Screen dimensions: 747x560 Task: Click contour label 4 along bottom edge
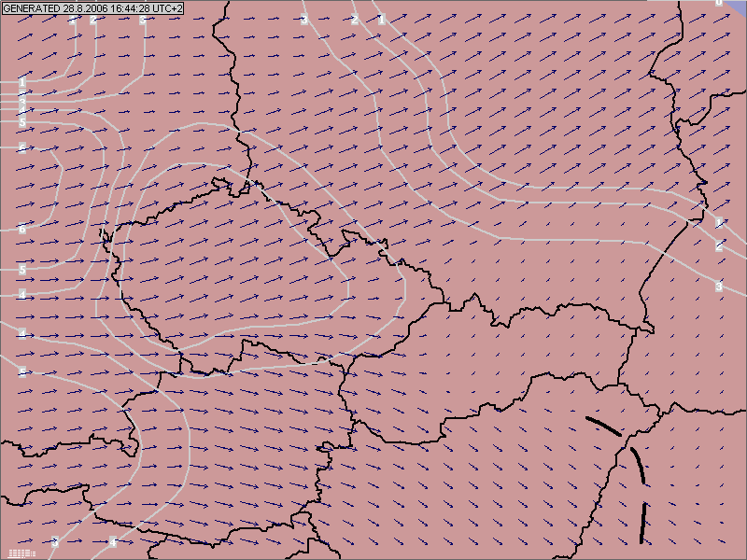pyautogui.click(x=112, y=542)
